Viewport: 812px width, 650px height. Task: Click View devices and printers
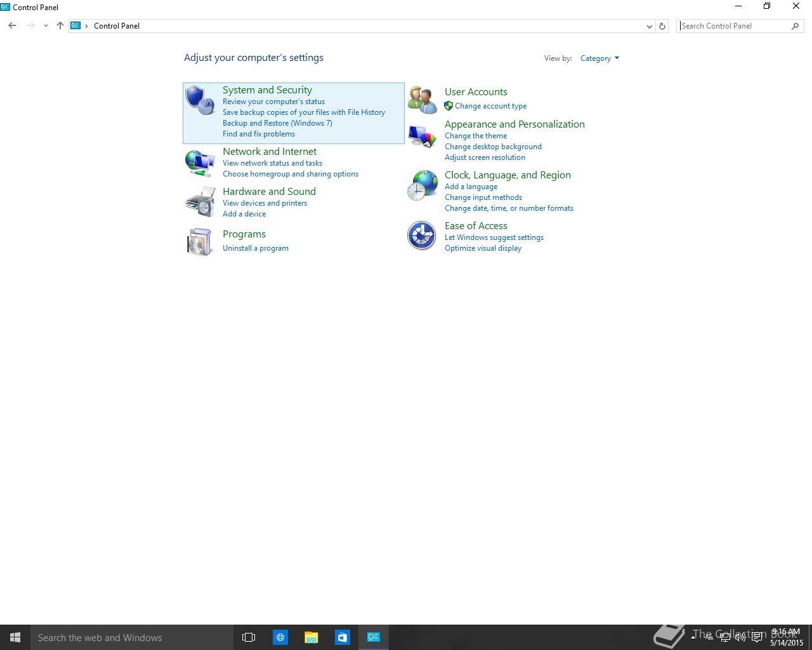265,203
